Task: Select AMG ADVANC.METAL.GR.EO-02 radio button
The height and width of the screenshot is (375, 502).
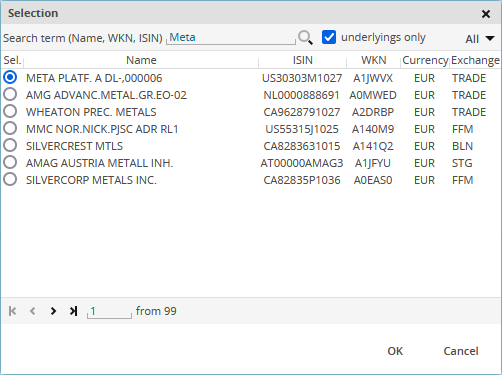Action: click(x=10, y=95)
